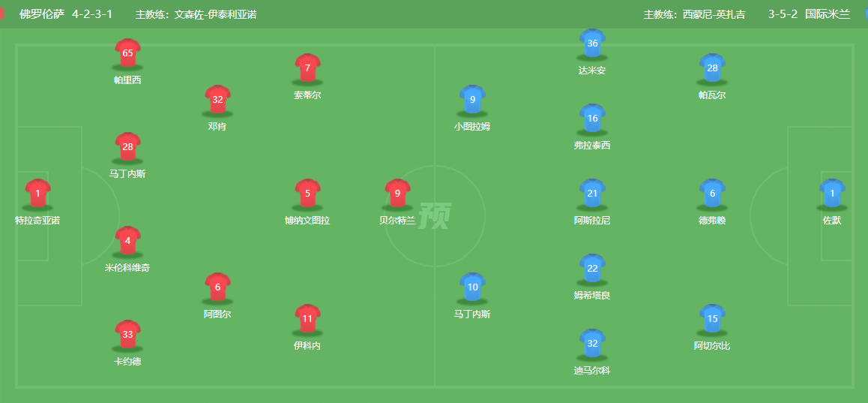This screenshot has width=868, height=403.
Task: Click red jersey number 5 博纳文图拉
Action: (x=307, y=193)
